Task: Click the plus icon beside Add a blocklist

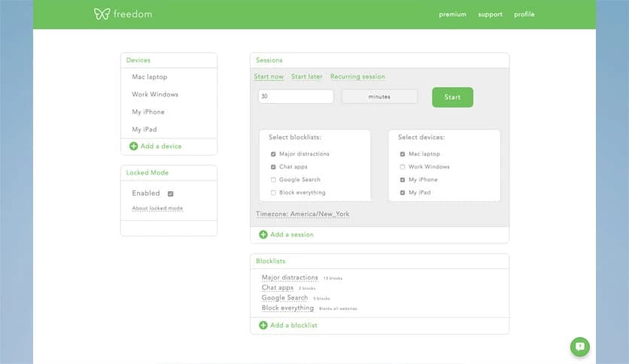Action: [x=263, y=325]
